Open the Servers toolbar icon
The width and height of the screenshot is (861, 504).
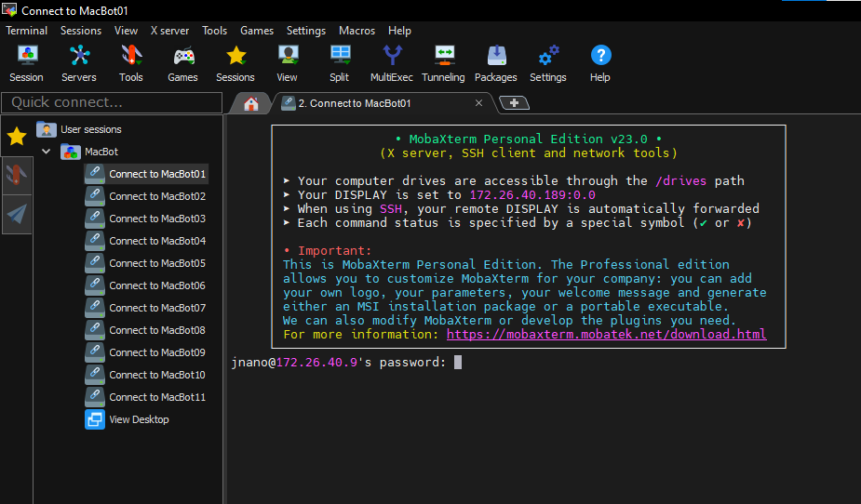79,56
